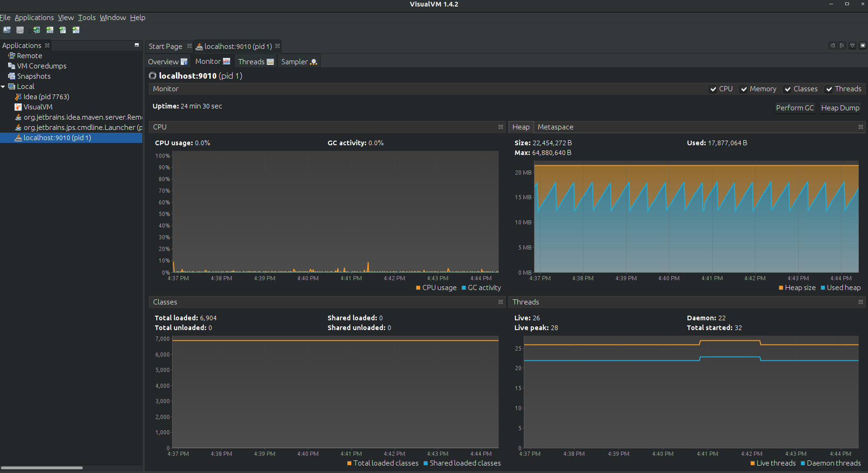Close the Threads chart panel
Viewport: 868px width, 473px height.
coord(861,302)
